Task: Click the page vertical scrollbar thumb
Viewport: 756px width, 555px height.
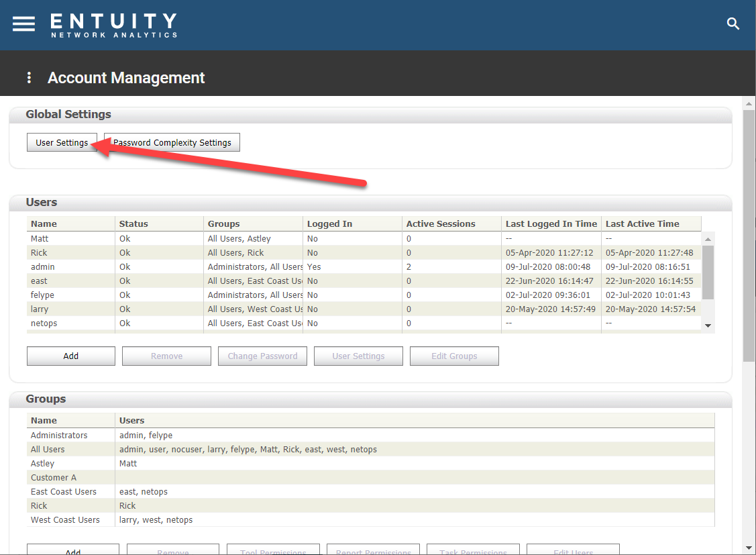Action: (x=749, y=236)
